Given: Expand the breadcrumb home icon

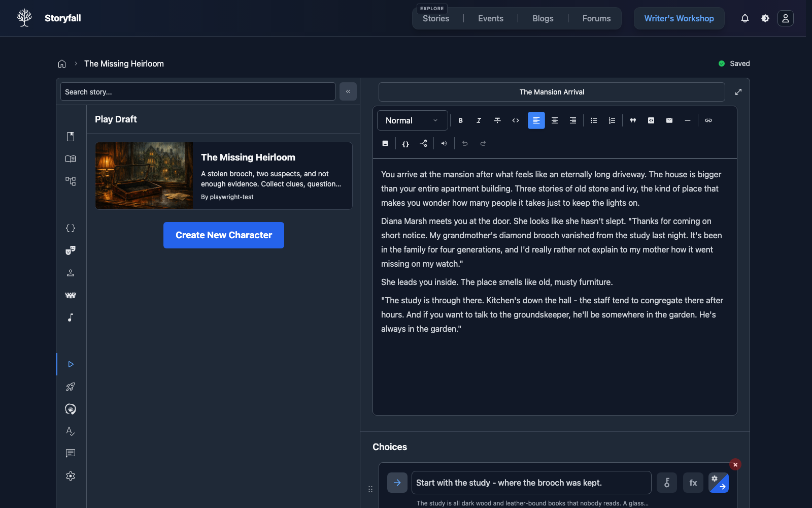Looking at the screenshot, I should (x=61, y=63).
